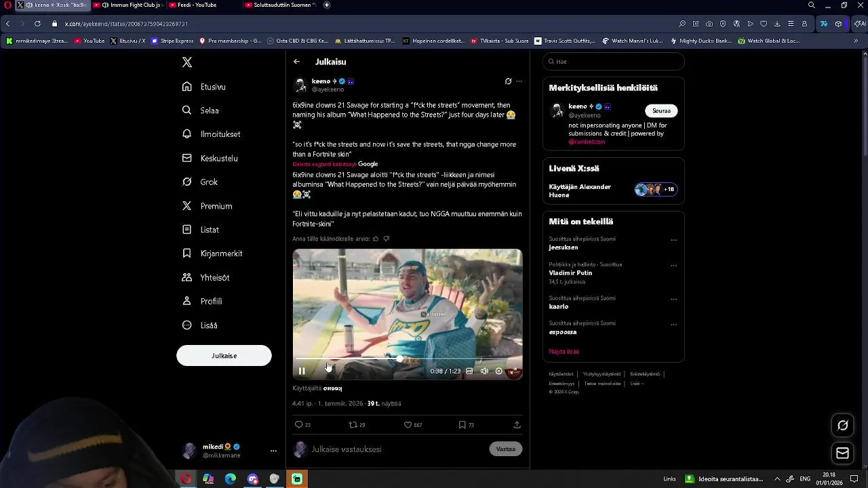Expand the Lisää more menu
The image size is (868, 488).
click(200, 325)
